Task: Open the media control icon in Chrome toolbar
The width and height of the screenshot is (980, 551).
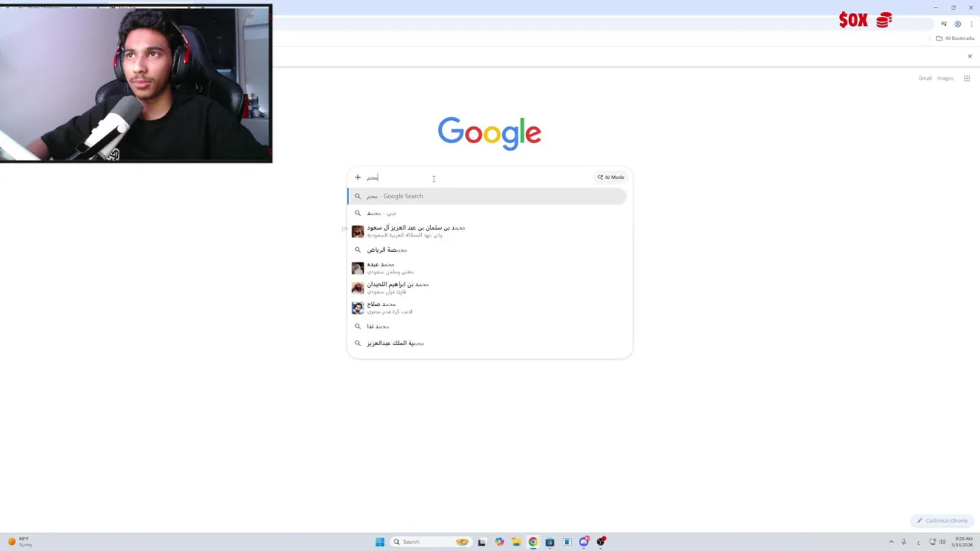Action: coord(944,24)
